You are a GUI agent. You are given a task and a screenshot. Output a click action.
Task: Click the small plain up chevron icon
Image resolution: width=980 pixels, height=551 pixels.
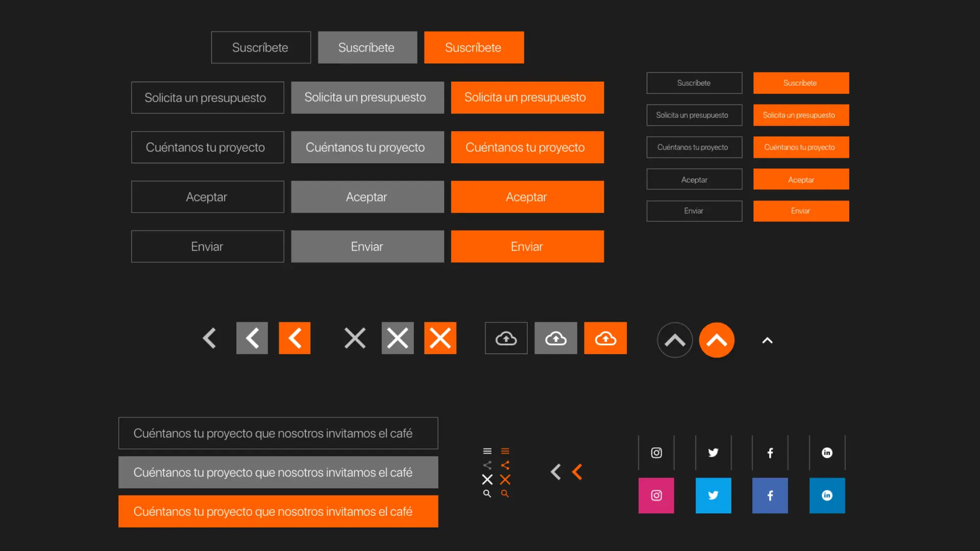click(x=767, y=340)
